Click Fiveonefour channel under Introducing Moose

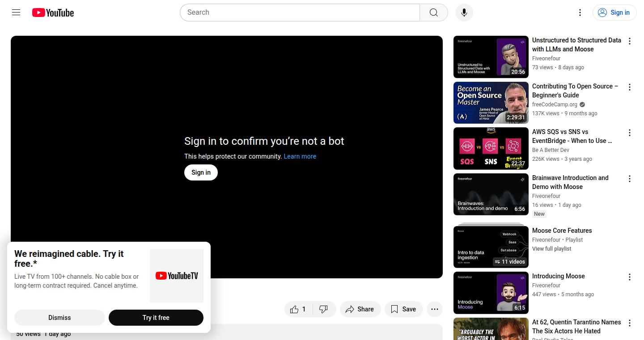point(546,285)
